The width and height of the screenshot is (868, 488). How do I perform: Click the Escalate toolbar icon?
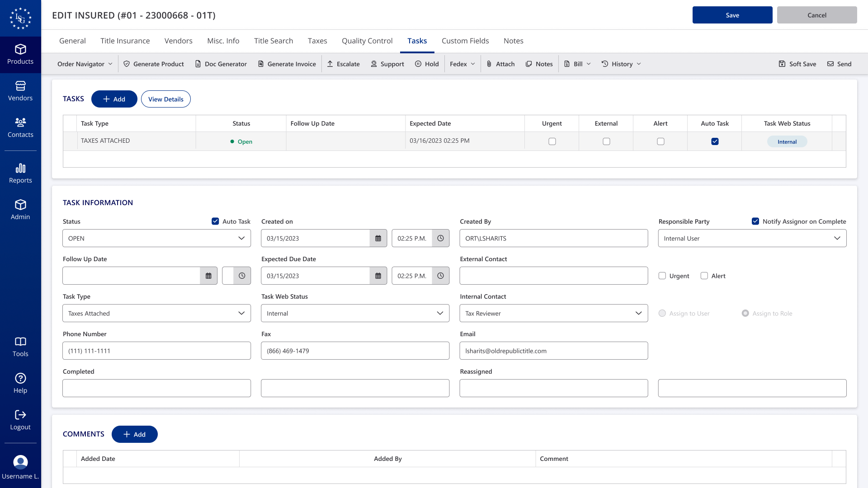[x=330, y=64]
